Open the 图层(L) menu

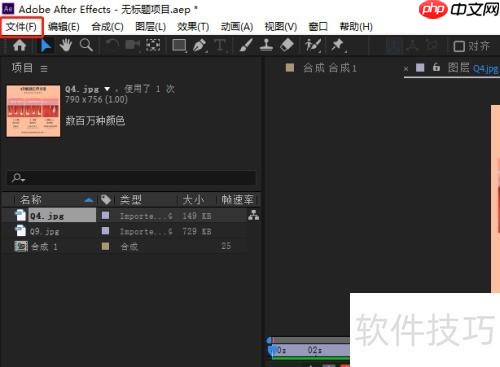pos(151,27)
